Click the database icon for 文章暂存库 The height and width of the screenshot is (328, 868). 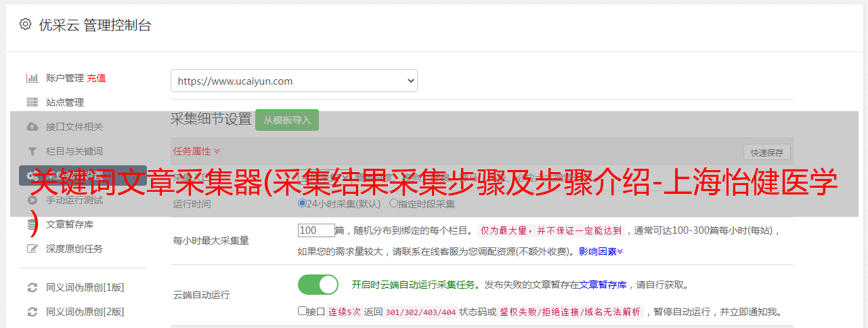[x=32, y=224]
